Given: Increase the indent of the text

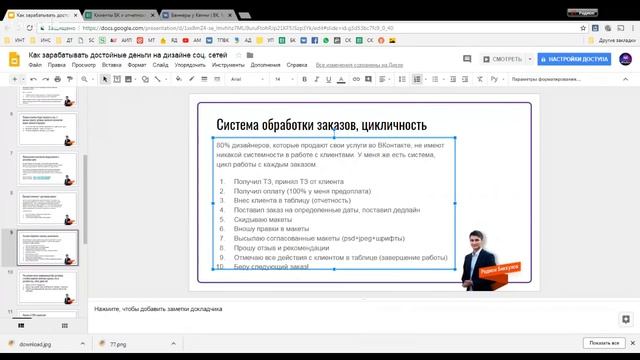Looking at the screenshot, I should click(465, 79).
